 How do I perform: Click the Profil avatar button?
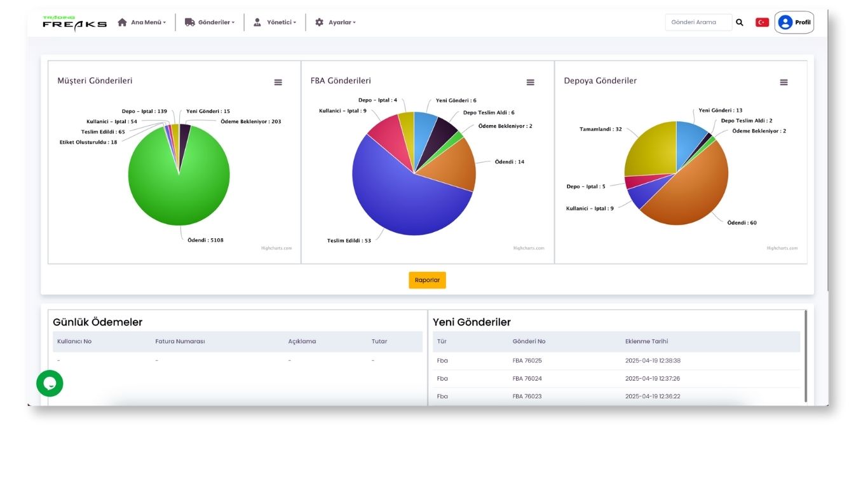(794, 22)
